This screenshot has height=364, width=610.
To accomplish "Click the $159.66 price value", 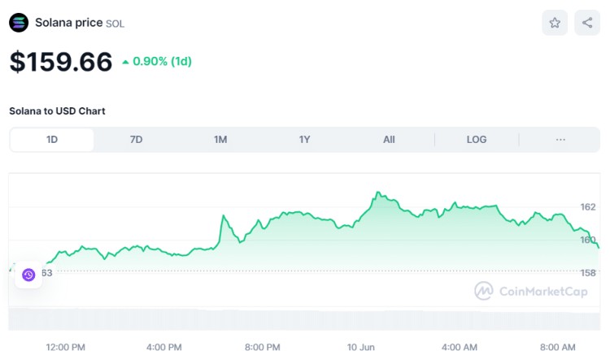I will [x=61, y=62].
